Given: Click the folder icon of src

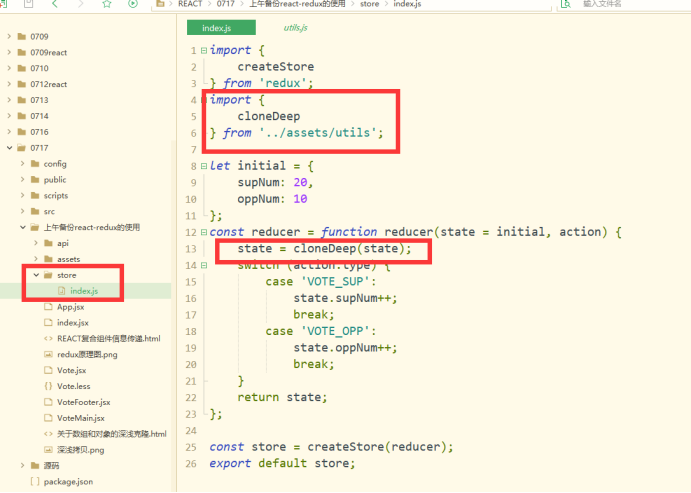Looking at the screenshot, I should coord(35,211).
